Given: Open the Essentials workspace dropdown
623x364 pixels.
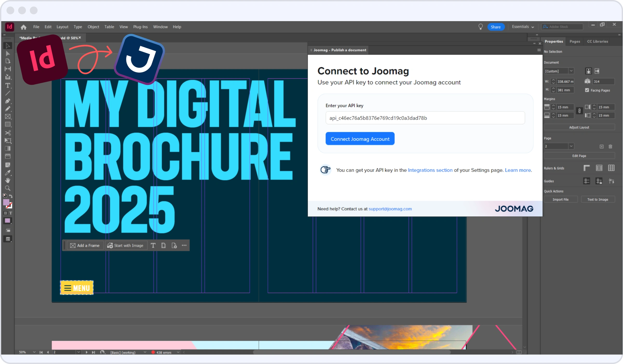Looking at the screenshot, I should click(x=523, y=27).
